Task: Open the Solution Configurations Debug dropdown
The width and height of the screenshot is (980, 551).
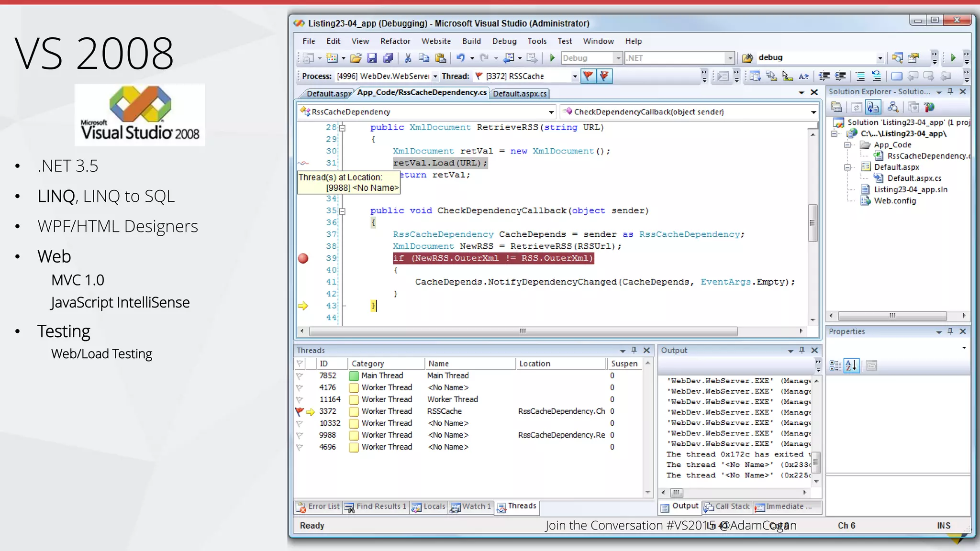Action: (618, 58)
